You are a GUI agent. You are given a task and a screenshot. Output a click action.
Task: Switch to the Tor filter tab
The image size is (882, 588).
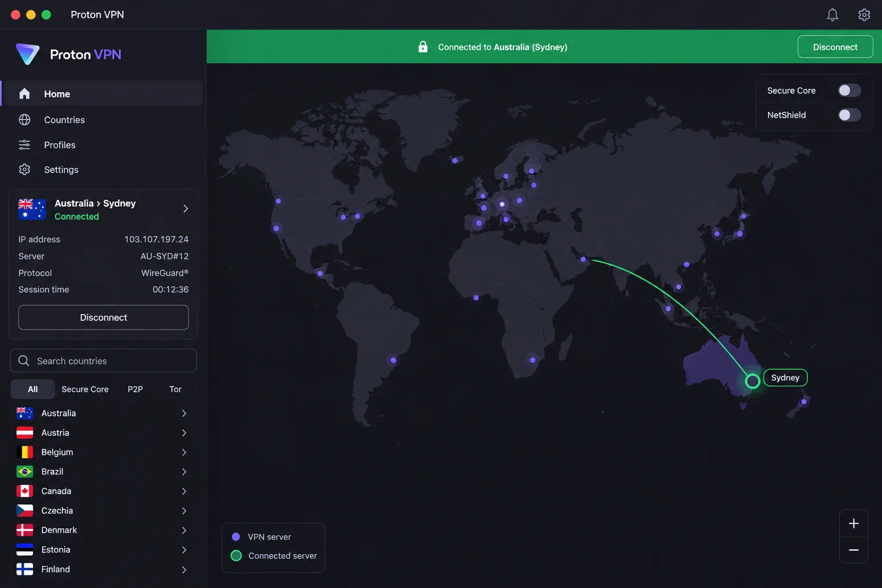click(175, 389)
